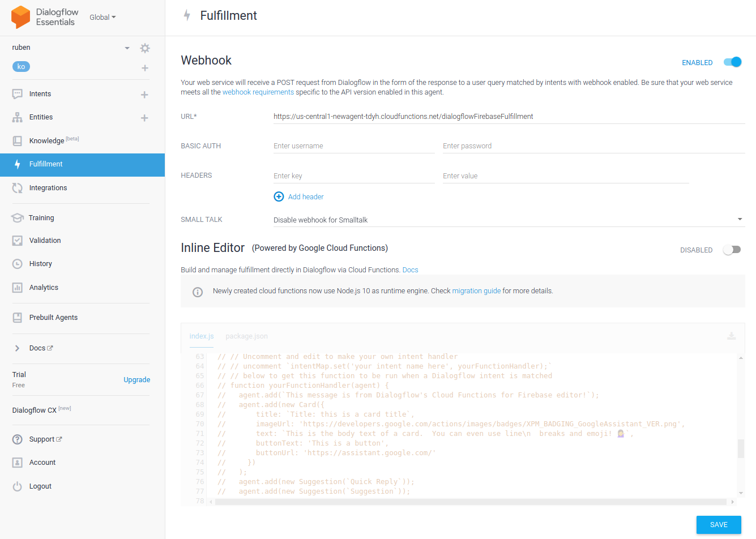Open the Global region dropdown
Viewport: 756px width, 539px height.
click(x=102, y=18)
